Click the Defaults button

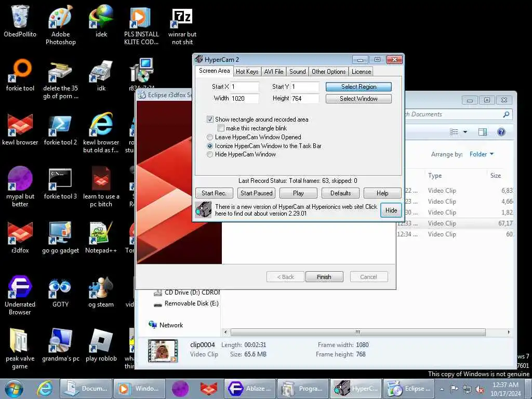click(x=340, y=193)
